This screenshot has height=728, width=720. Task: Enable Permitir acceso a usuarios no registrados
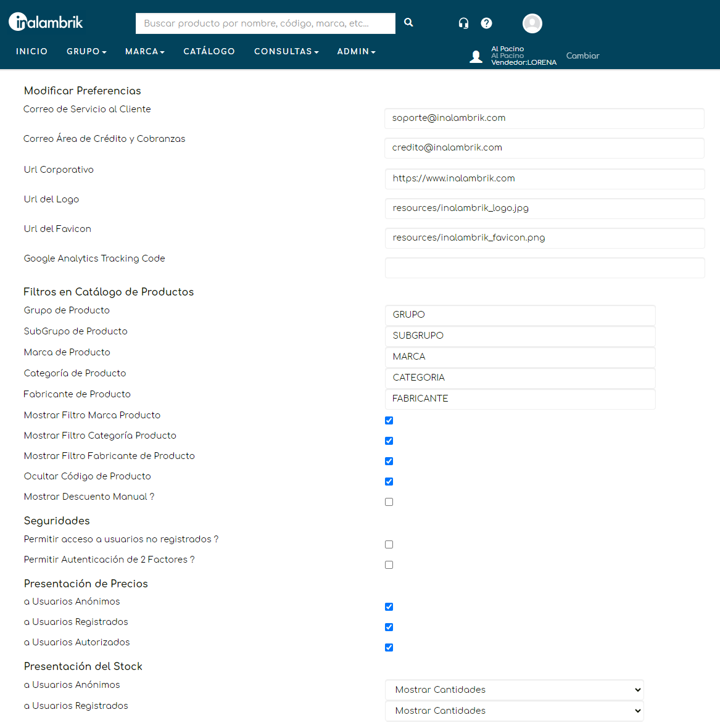[389, 545]
